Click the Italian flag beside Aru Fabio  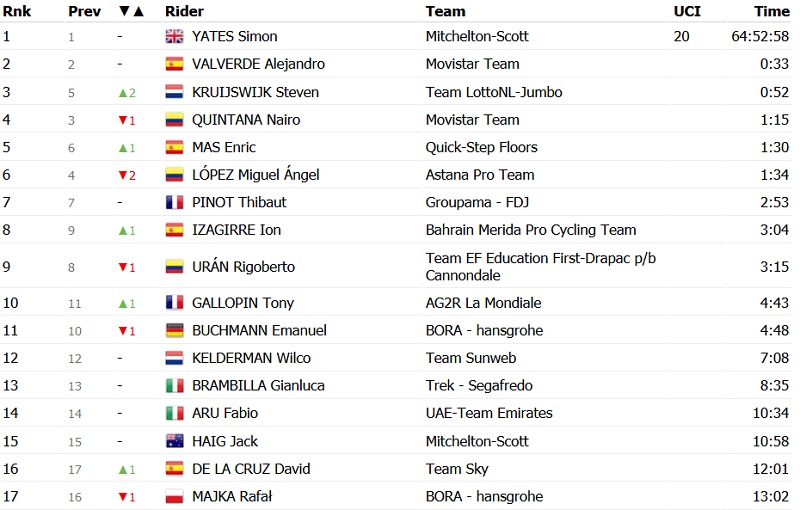tap(174, 413)
